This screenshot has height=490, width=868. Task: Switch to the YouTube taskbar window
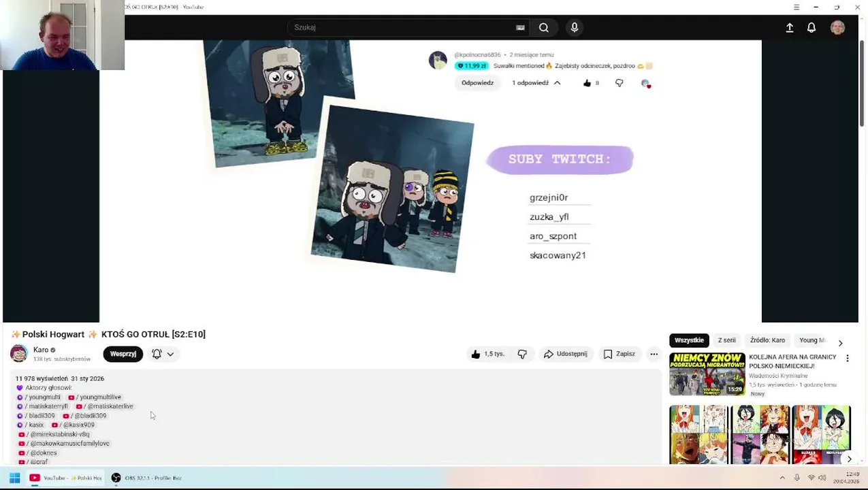[65, 478]
